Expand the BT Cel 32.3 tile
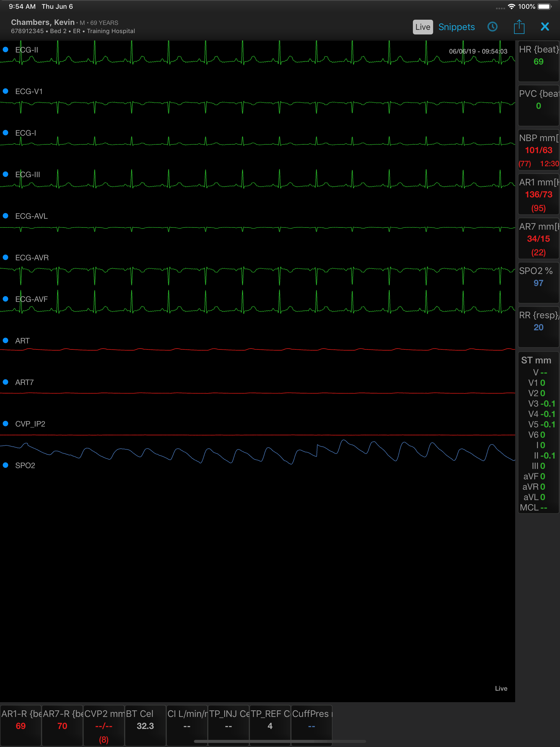The width and height of the screenshot is (560, 747). coord(145,725)
